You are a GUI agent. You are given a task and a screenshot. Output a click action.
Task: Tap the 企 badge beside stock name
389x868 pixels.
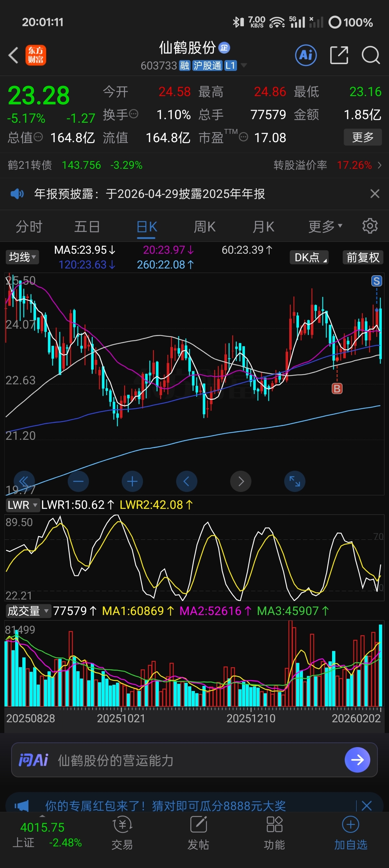tap(224, 48)
